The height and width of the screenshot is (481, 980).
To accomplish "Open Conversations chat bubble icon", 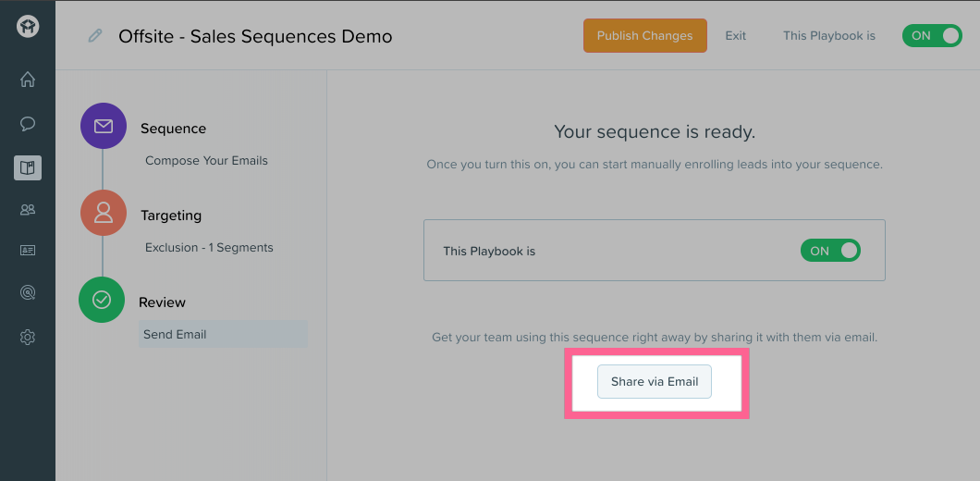I will [x=28, y=124].
